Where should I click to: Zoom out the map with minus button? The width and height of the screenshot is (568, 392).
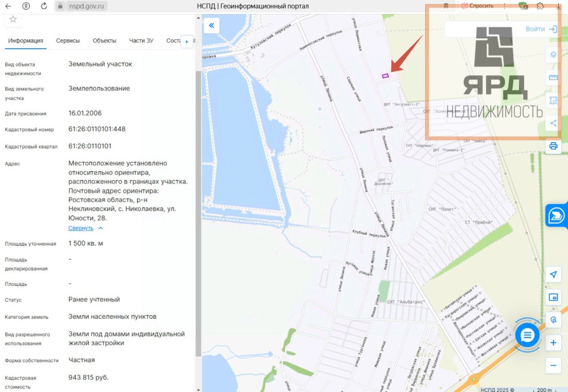click(x=553, y=365)
